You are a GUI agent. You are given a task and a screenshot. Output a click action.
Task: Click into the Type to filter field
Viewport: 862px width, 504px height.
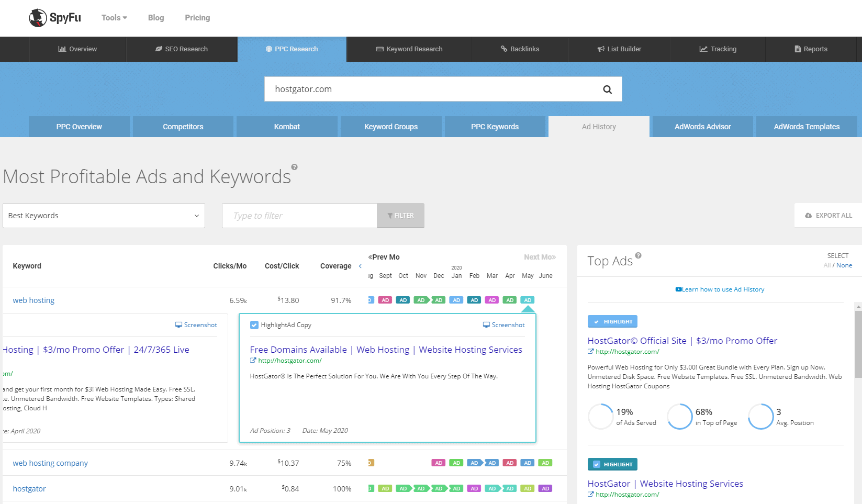(x=299, y=216)
